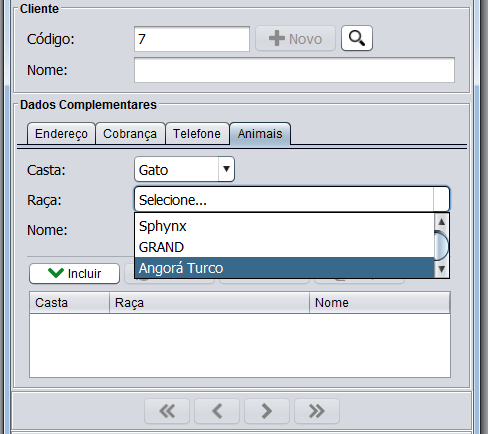Select Sphynx from the breed list
The height and width of the screenshot is (434, 488).
(x=284, y=226)
